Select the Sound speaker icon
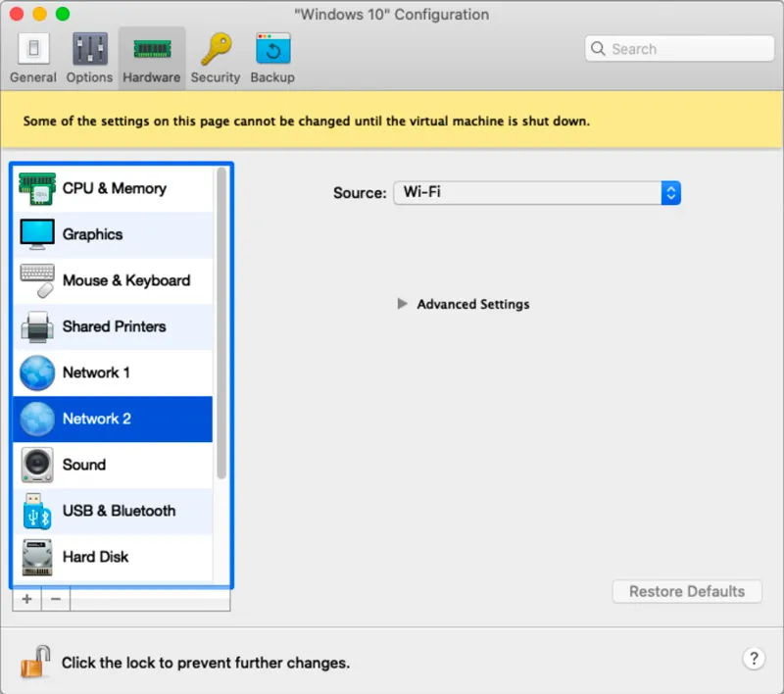784x694 pixels. pos(37,465)
